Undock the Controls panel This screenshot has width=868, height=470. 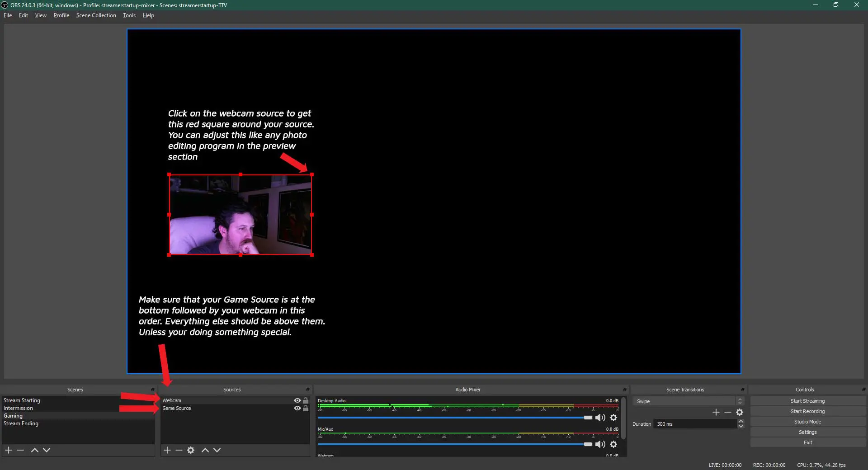[x=864, y=390]
